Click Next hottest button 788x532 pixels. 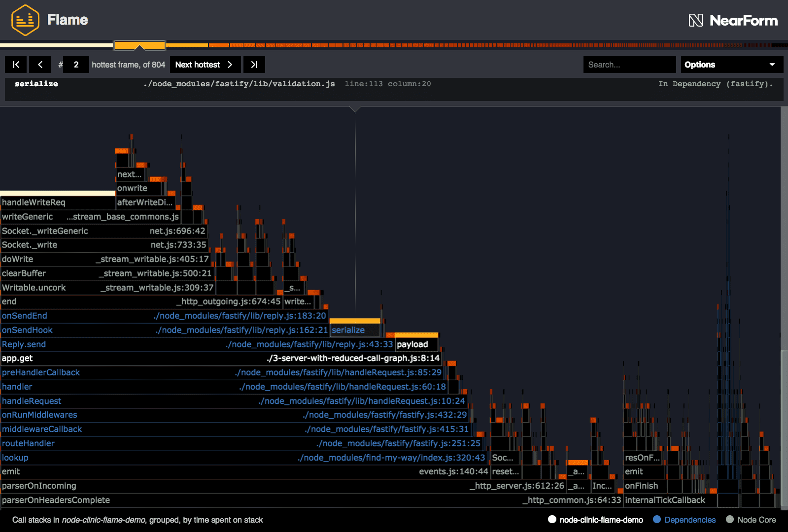(x=206, y=65)
